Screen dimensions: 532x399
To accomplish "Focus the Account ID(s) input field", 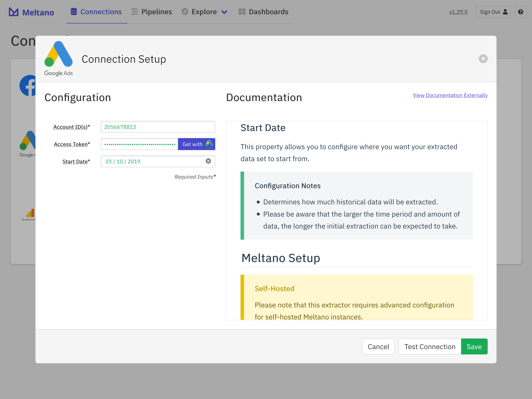I will click(x=158, y=127).
